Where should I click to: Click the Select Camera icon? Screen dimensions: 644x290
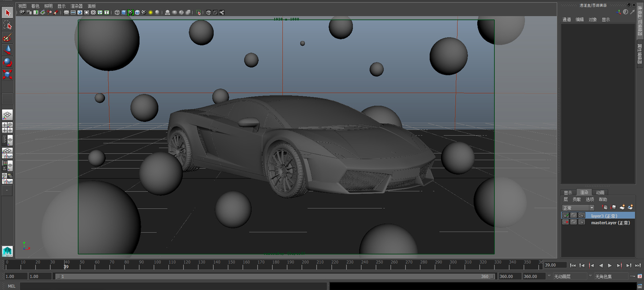tap(22, 13)
